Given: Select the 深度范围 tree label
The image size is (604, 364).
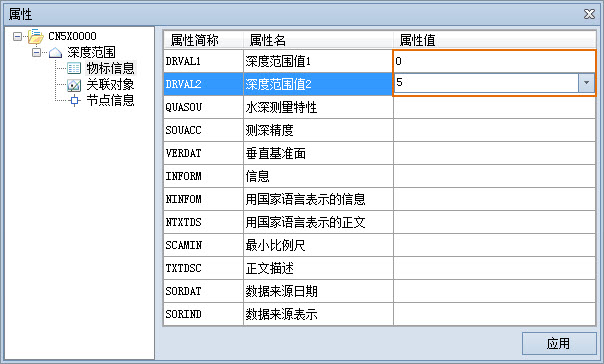Looking at the screenshot, I should 91,52.
